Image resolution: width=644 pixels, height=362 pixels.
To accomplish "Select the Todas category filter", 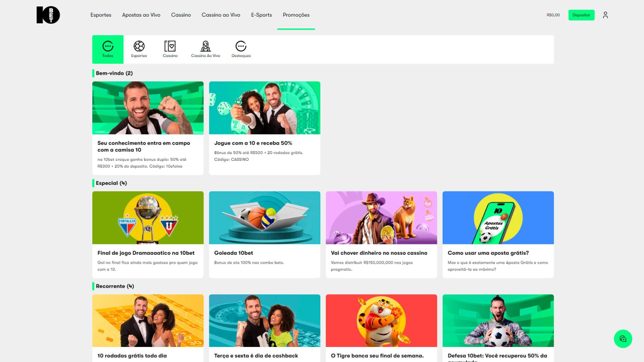I will coord(108,49).
